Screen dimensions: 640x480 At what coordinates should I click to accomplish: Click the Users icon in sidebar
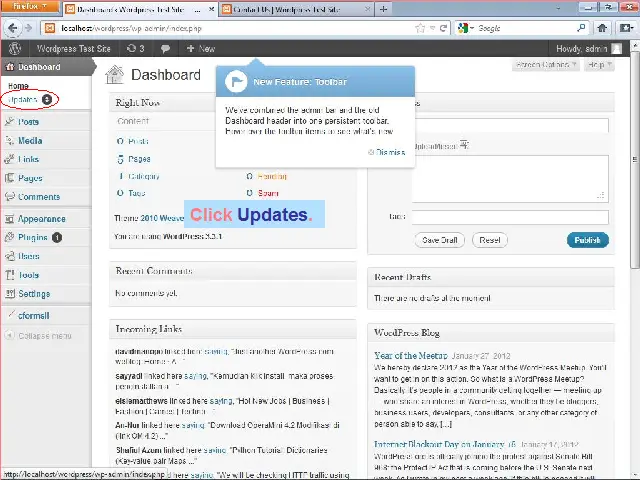click(x=9, y=256)
